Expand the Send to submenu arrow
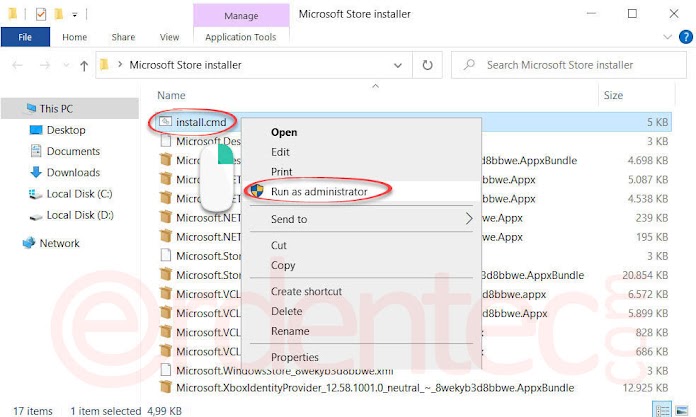 [469, 218]
